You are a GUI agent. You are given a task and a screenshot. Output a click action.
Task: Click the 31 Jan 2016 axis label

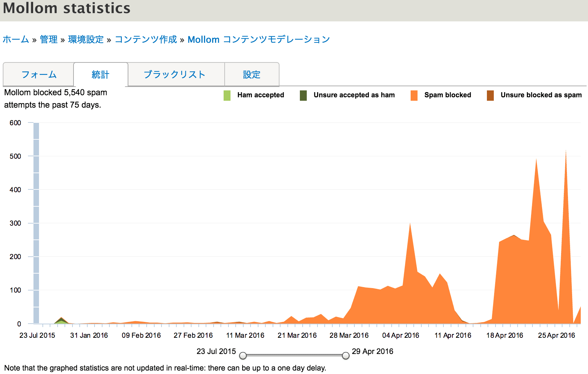(x=89, y=335)
